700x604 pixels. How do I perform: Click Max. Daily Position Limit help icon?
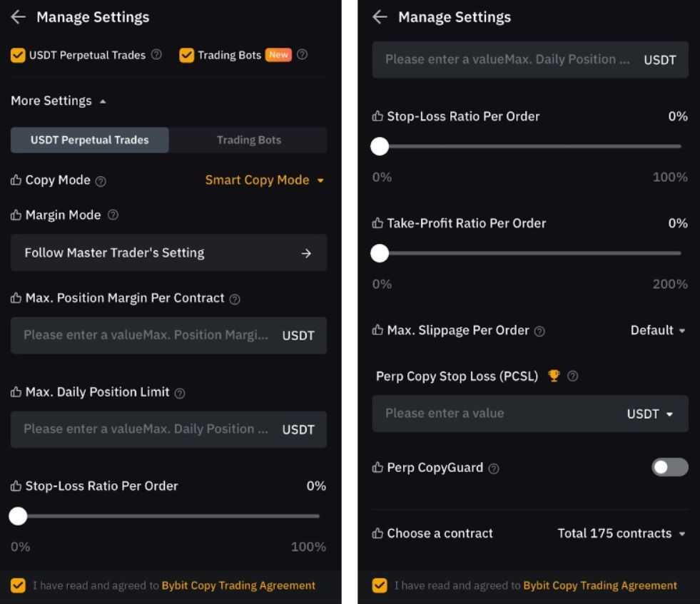(x=180, y=393)
